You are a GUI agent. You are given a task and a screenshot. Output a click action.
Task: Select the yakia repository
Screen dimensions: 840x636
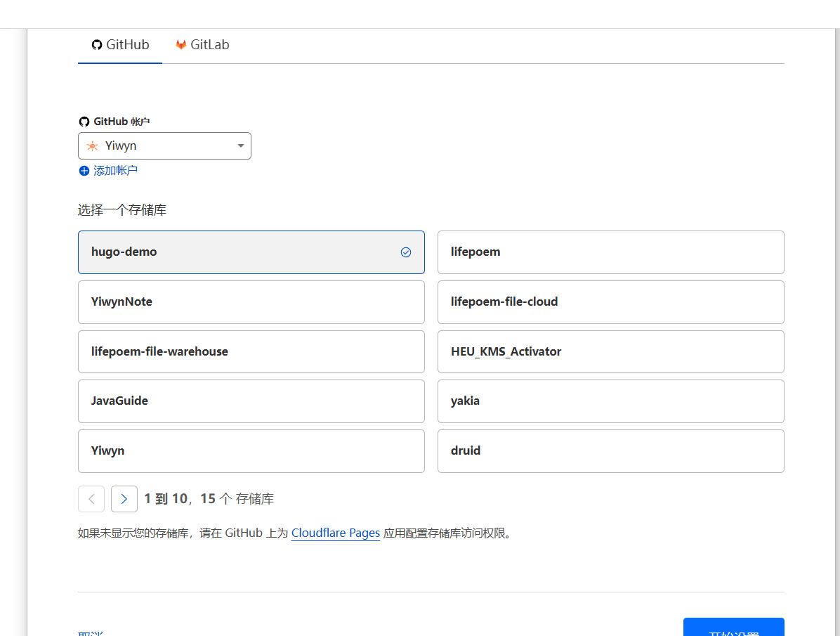tap(611, 401)
